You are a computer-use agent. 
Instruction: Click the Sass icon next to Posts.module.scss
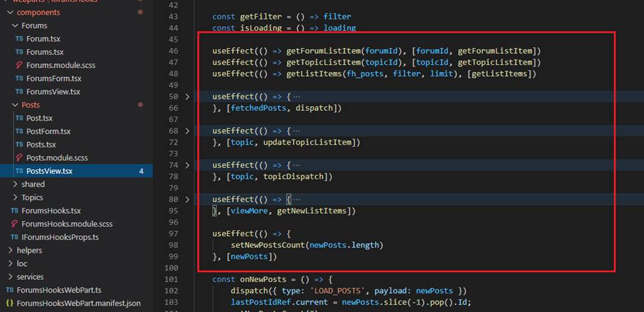19,158
